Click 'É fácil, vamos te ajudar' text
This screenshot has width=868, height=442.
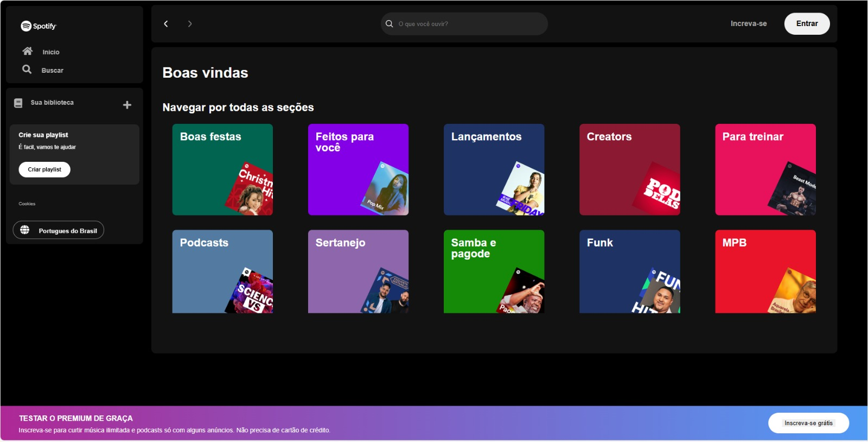click(47, 147)
